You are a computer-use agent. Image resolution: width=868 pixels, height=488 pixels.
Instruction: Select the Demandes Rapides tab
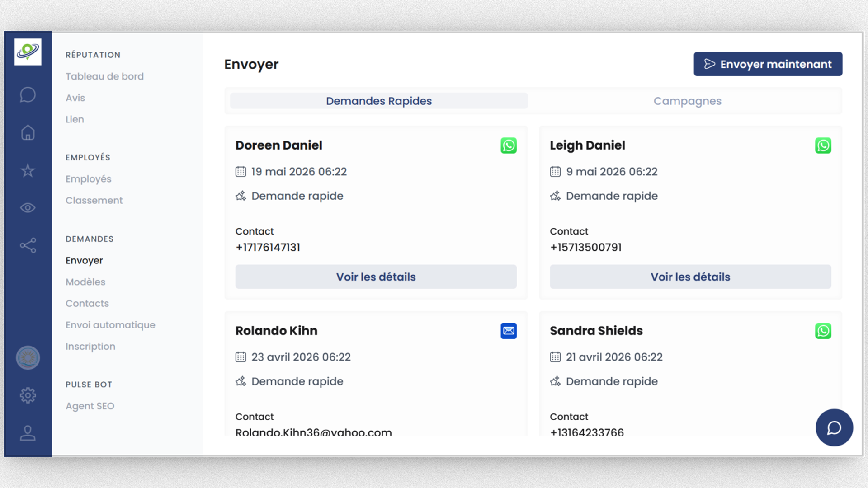(x=379, y=101)
